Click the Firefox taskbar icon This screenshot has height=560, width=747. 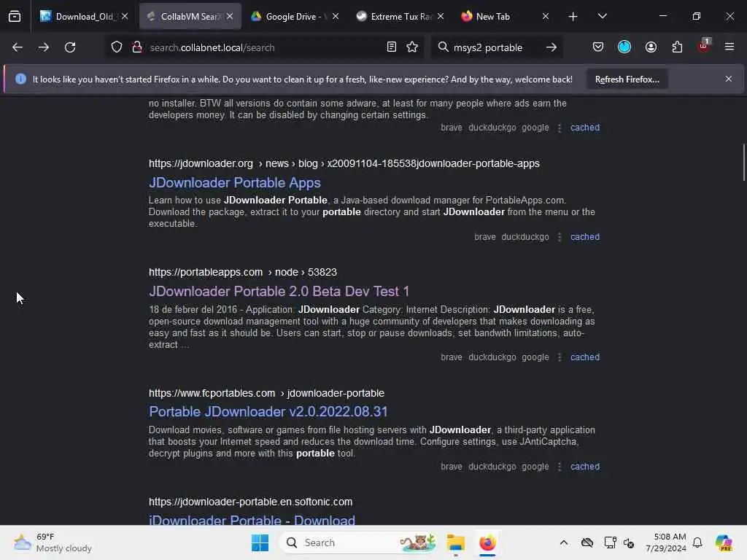click(487, 542)
